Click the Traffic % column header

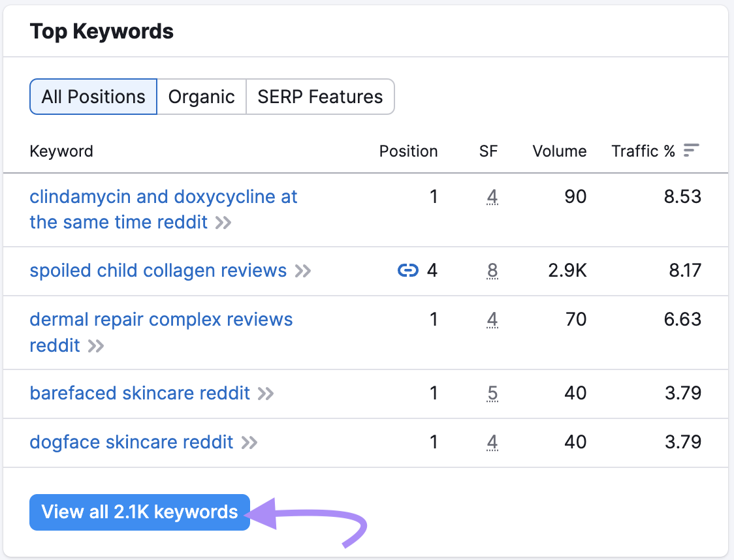(643, 151)
